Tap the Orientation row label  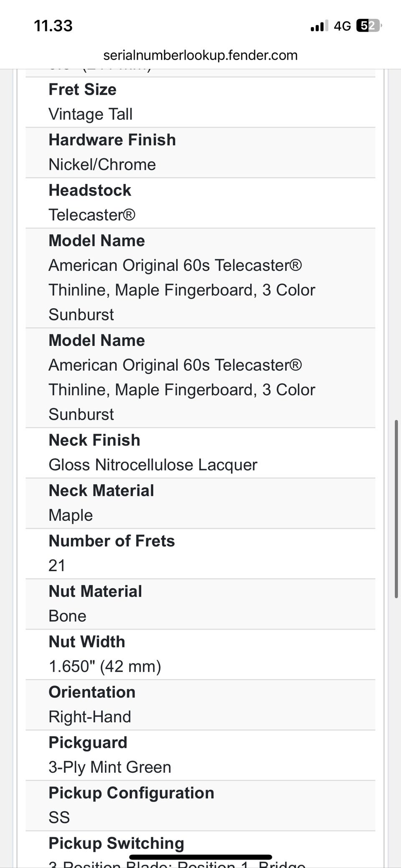(x=92, y=692)
